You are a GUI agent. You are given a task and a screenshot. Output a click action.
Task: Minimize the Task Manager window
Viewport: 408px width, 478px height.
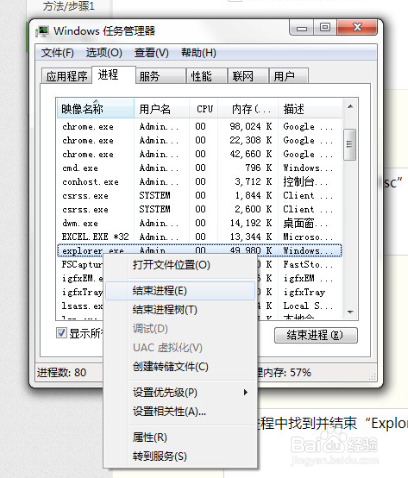click(302, 28)
